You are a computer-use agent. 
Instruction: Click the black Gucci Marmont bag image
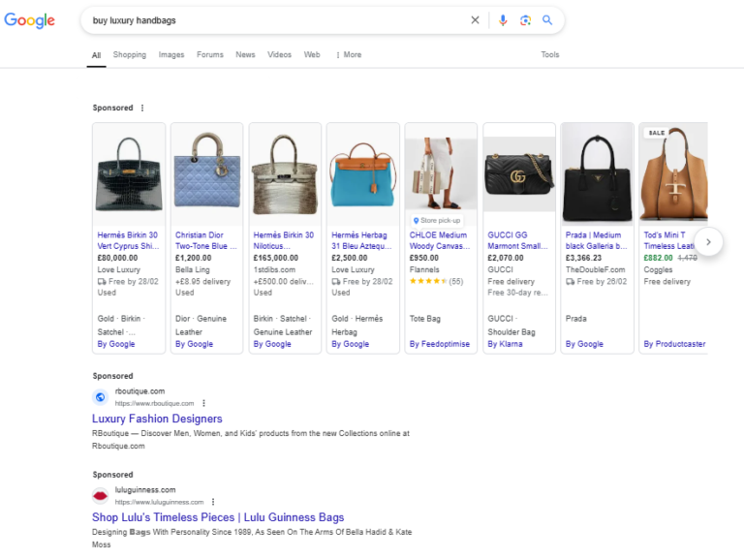coord(519,174)
